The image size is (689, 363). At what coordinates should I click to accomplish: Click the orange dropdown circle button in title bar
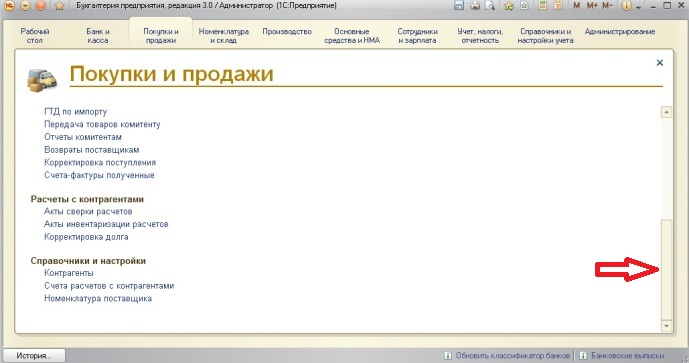[25, 5]
